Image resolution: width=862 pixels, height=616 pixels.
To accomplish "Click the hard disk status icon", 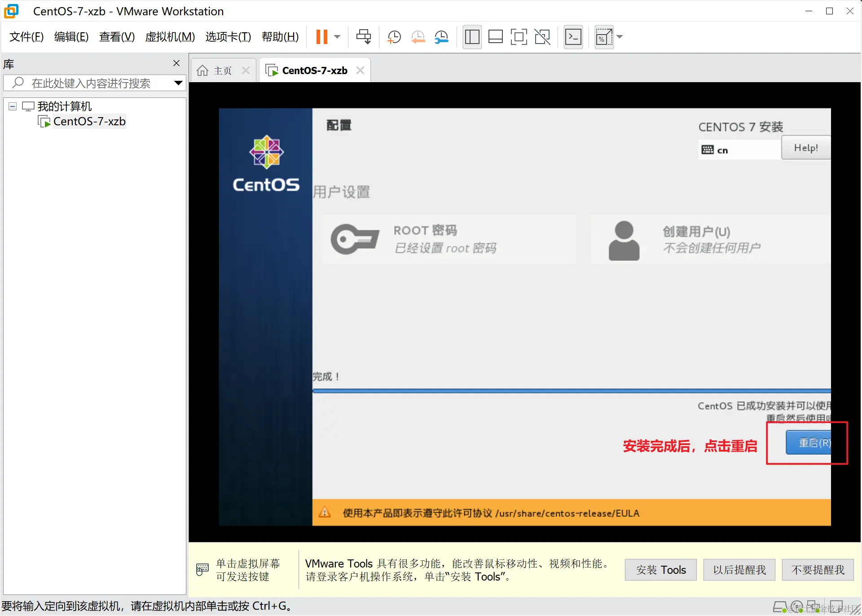I will [780, 607].
